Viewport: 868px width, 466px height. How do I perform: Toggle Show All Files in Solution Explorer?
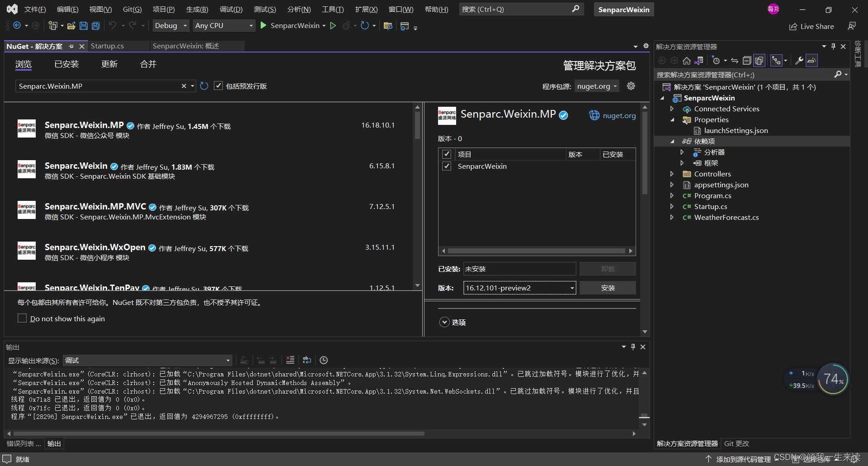759,61
